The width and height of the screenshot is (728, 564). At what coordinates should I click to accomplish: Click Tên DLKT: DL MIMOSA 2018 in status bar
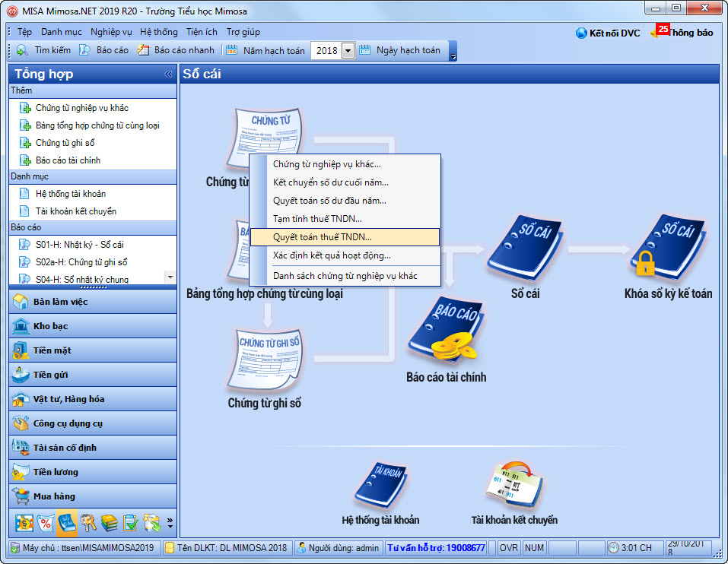(x=227, y=548)
